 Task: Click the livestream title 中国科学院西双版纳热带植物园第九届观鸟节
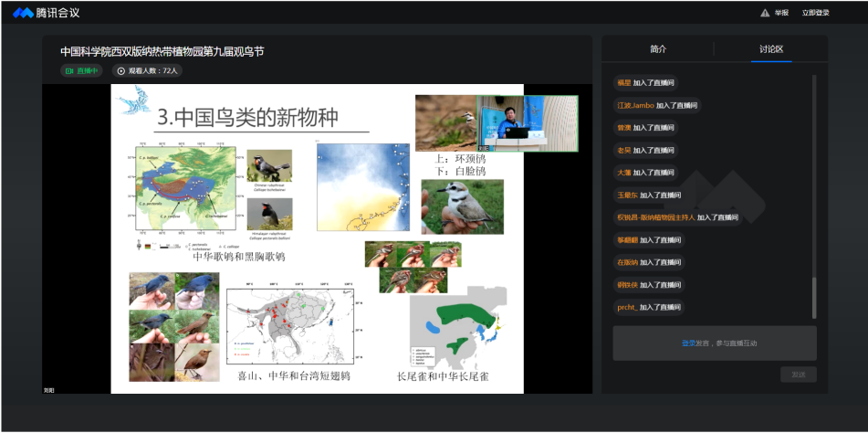162,52
